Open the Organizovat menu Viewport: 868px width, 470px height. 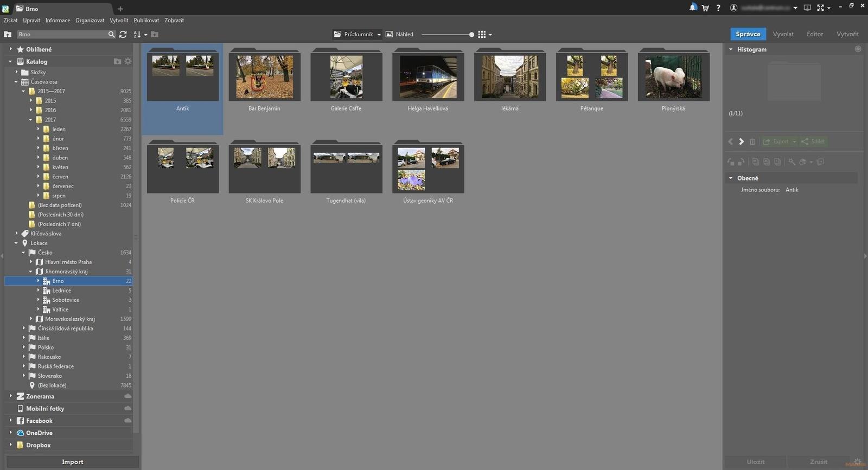(x=90, y=21)
